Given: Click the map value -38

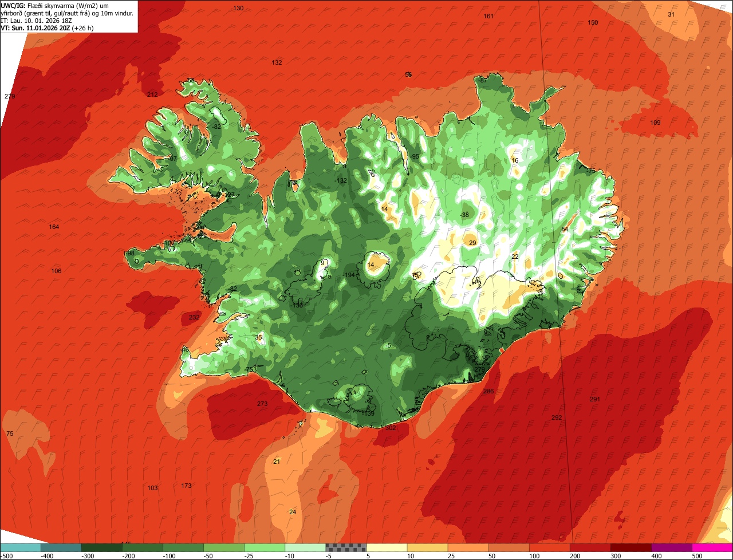Looking at the screenshot, I should point(464,215).
